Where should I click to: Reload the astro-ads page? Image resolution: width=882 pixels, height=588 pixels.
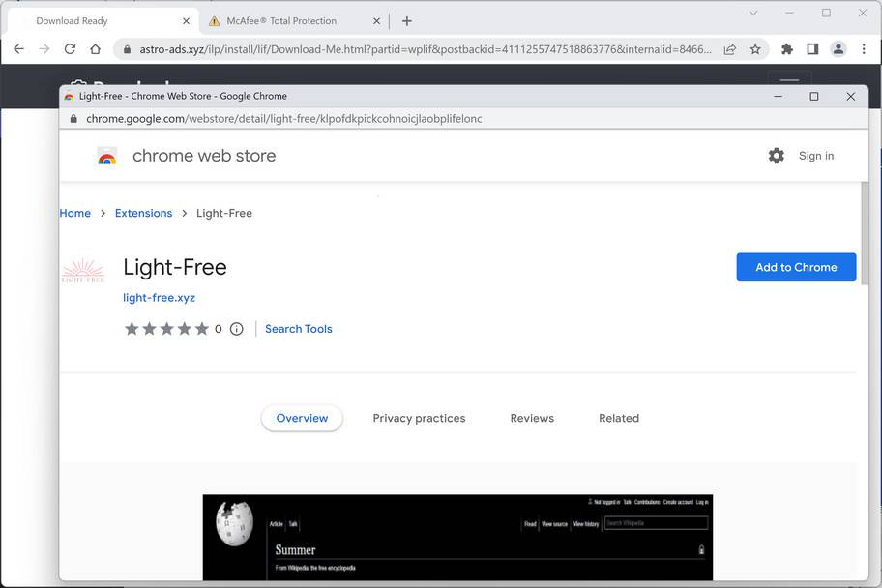point(70,49)
